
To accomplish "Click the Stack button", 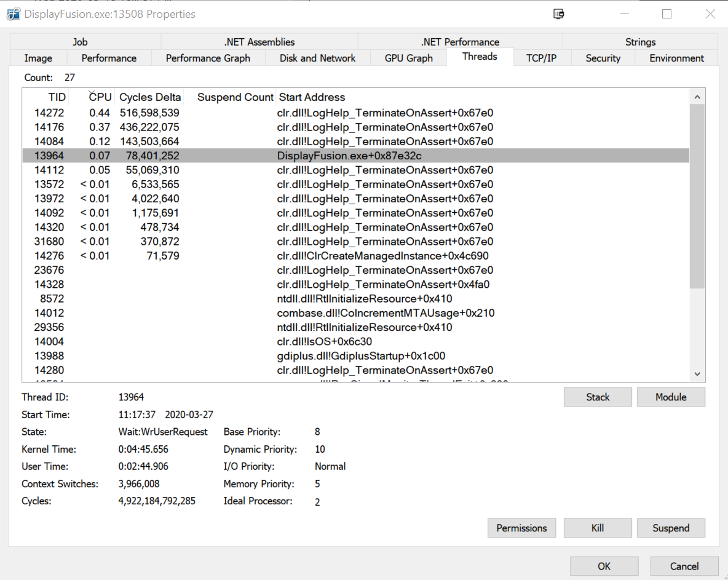I will pos(598,397).
